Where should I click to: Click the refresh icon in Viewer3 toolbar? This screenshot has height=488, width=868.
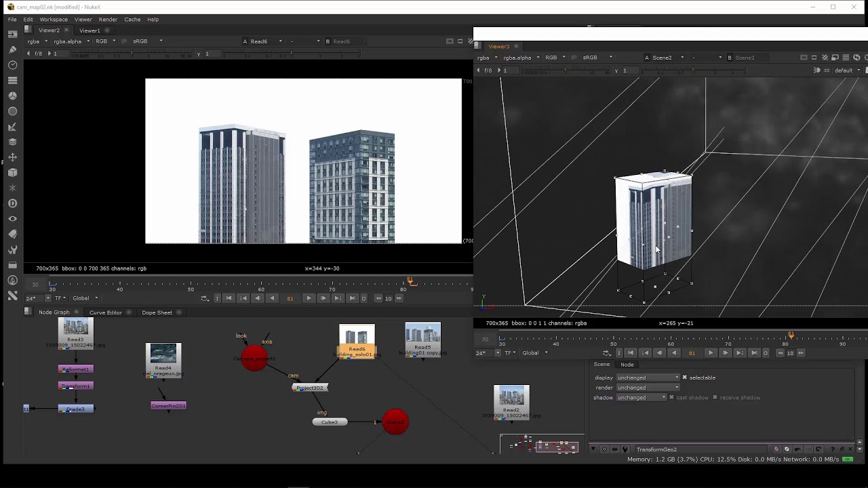(x=856, y=58)
